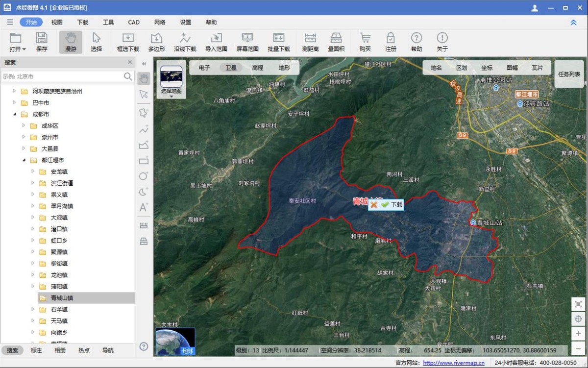Collapse the 都江堰市 tree node
The width and height of the screenshot is (588, 368).
pos(24,160)
